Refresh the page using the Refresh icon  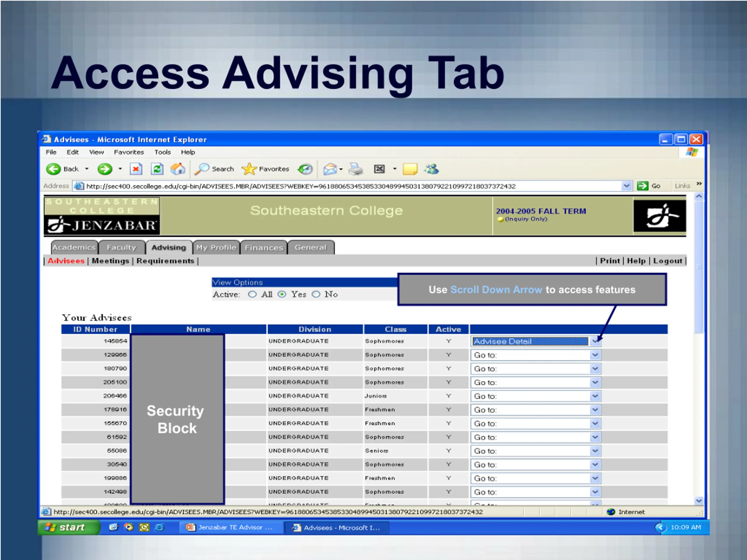point(157,169)
